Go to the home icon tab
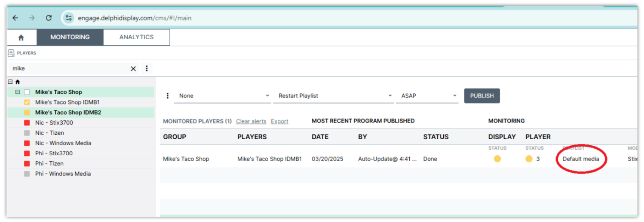This screenshot has width=644, height=222. pos(21,38)
